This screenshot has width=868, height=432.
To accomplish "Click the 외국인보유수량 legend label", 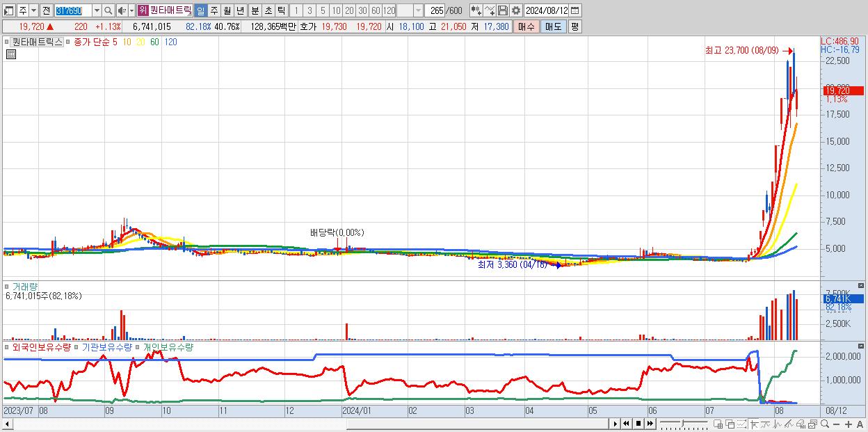I will pyautogui.click(x=42, y=346).
